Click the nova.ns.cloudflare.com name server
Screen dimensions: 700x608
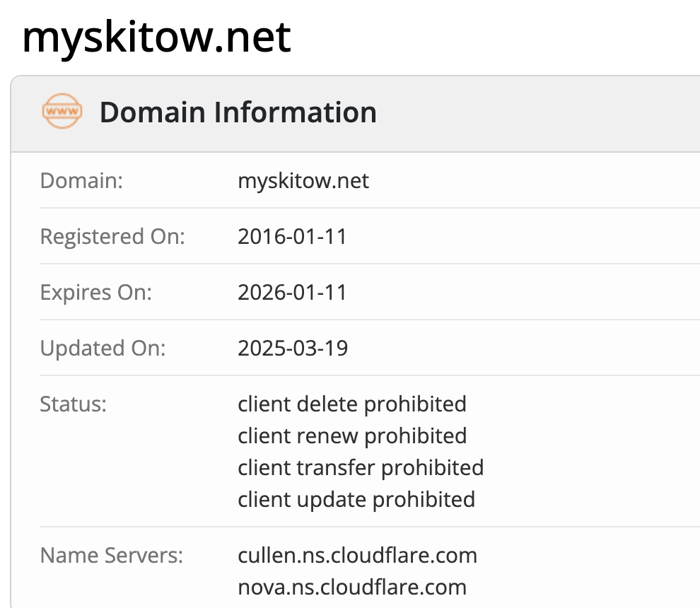[x=352, y=587]
